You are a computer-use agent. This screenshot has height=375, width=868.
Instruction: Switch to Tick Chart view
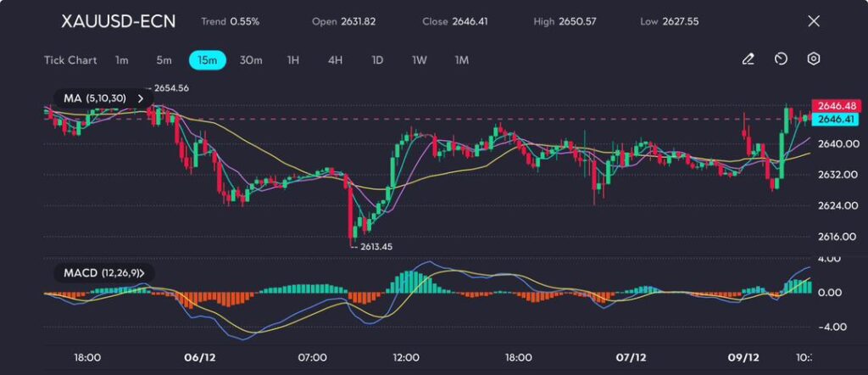click(70, 60)
